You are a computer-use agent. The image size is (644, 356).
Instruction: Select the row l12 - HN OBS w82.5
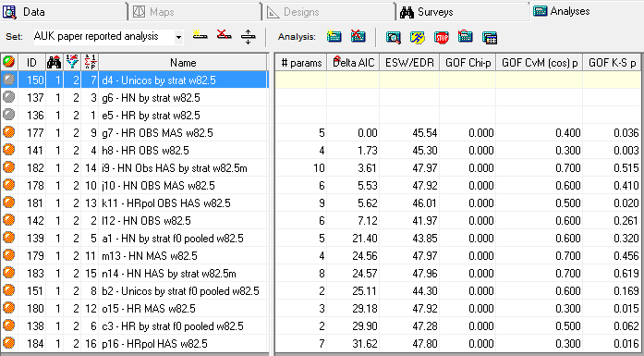point(134,221)
